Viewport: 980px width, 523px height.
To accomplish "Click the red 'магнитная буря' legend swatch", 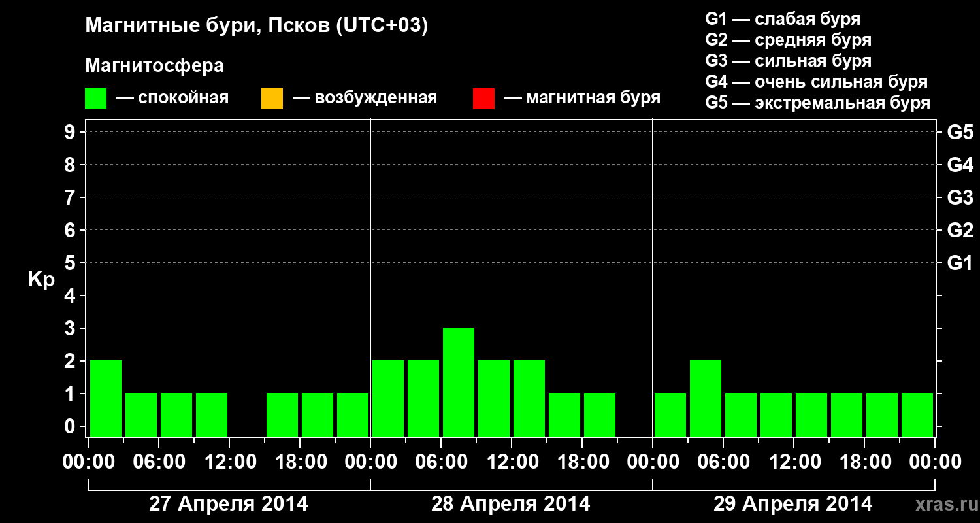I will (483, 99).
